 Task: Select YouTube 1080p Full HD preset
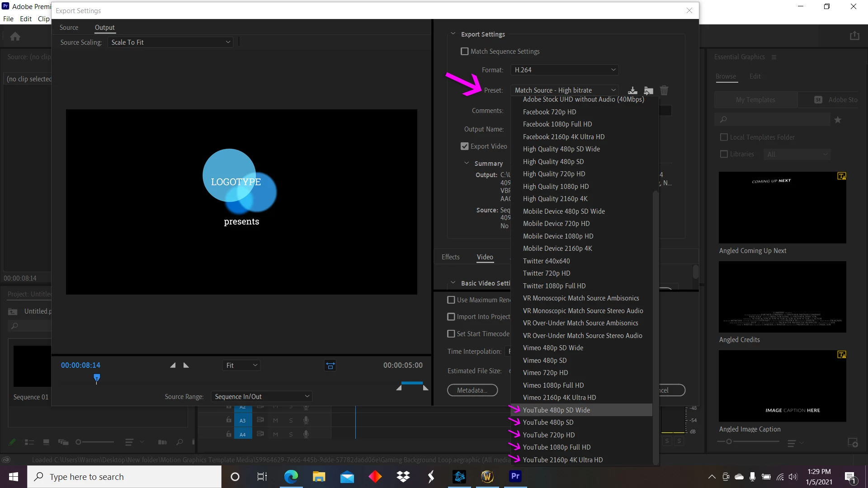point(557,447)
